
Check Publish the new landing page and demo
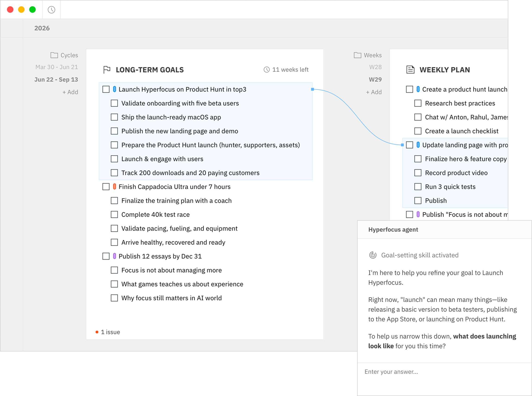coord(114,131)
